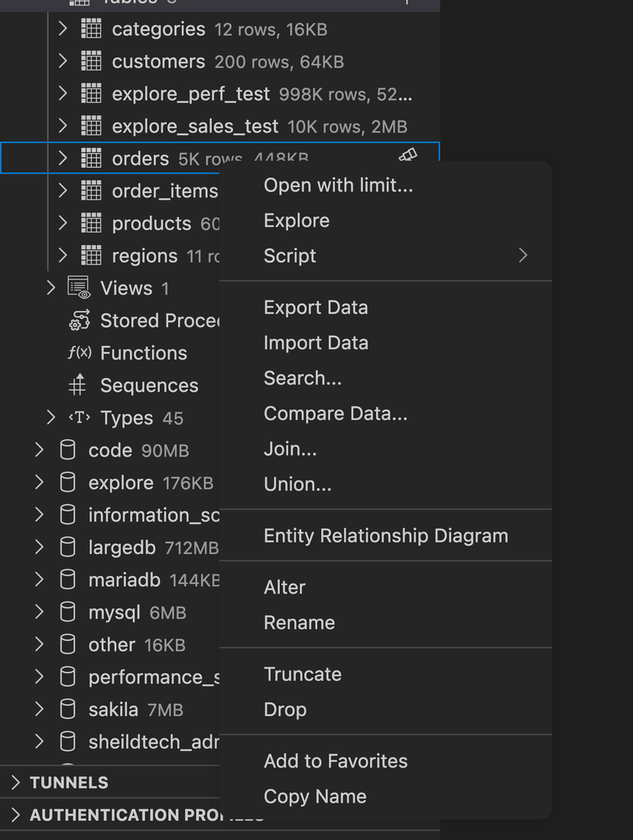The width and height of the screenshot is (633, 840).
Task: Click the database cylinder icon beside sakila
Action: tap(67, 709)
